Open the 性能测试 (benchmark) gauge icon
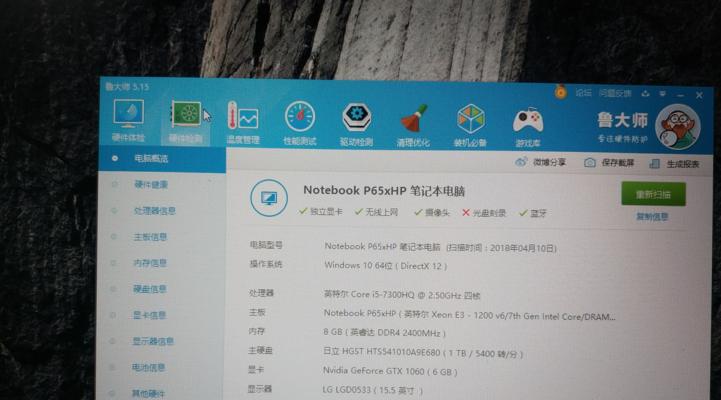The image size is (721, 400). point(300,117)
